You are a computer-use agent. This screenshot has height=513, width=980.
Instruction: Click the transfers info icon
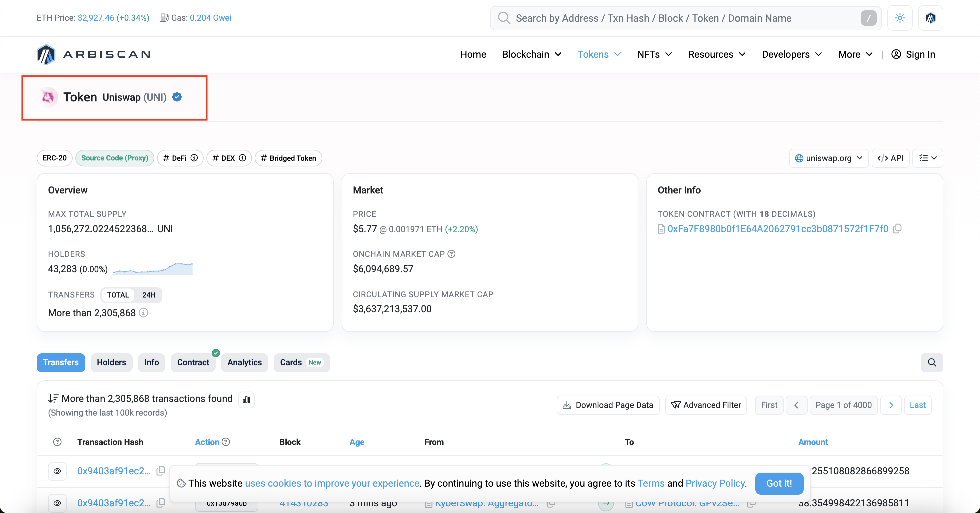point(143,313)
